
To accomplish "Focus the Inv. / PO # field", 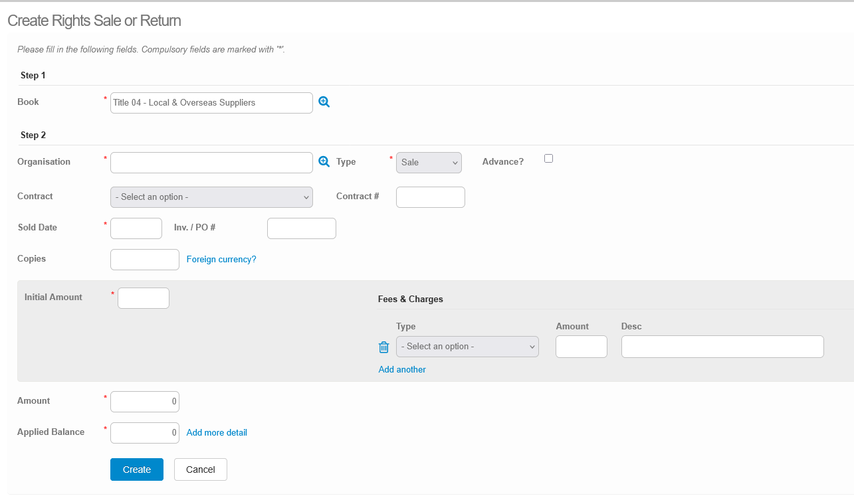I will tap(301, 228).
